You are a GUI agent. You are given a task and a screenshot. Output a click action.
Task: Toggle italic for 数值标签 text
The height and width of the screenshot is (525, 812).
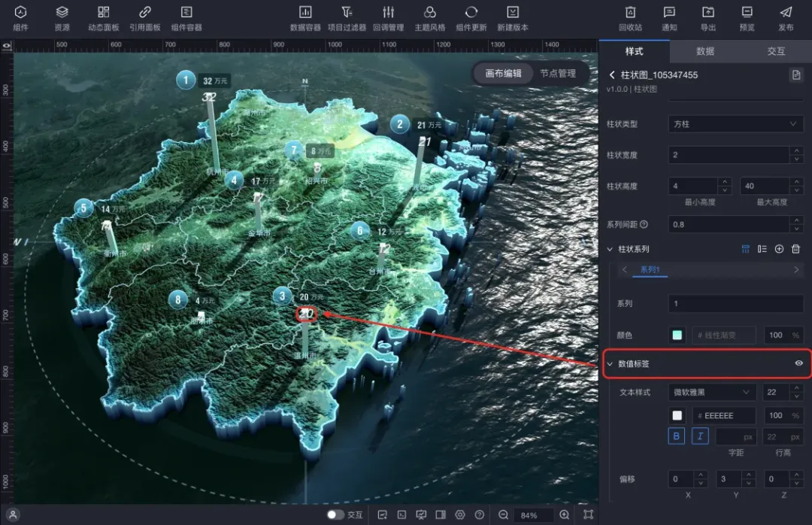pos(700,436)
